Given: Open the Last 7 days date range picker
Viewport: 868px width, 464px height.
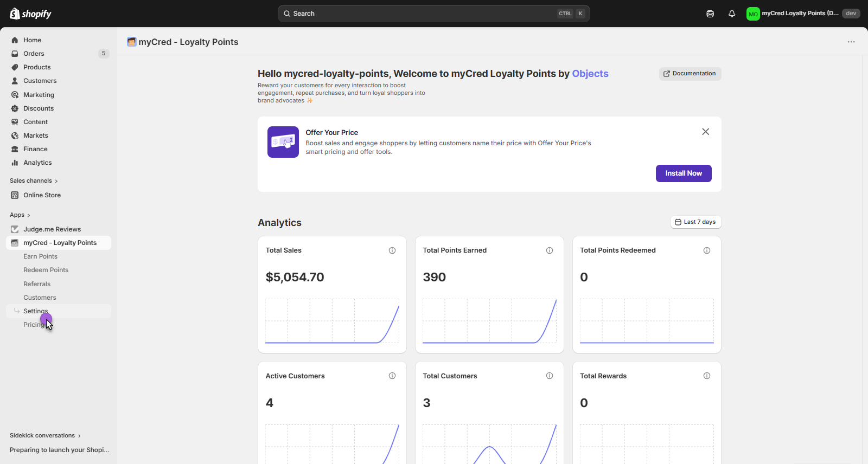Looking at the screenshot, I should 695,222.
